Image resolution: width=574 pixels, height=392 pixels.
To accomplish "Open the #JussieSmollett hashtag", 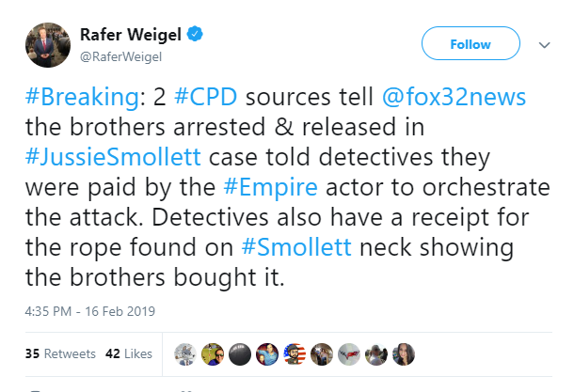I will pyautogui.click(x=113, y=157).
